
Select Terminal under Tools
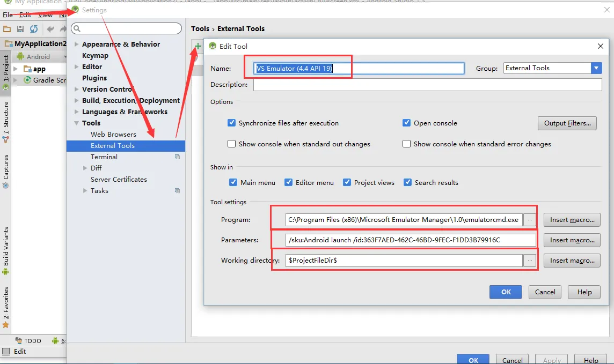click(104, 157)
